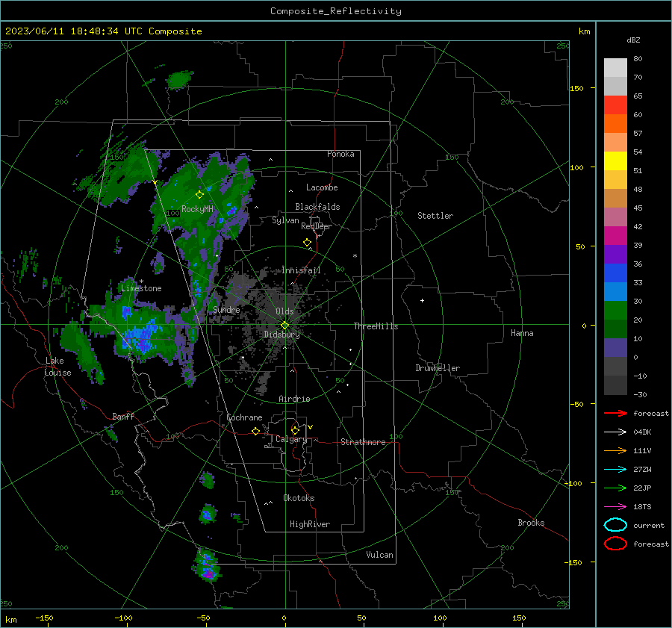Image resolution: width=672 pixels, height=628 pixels.
Task: Click the Okotoks town label
Action: coord(299,498)
